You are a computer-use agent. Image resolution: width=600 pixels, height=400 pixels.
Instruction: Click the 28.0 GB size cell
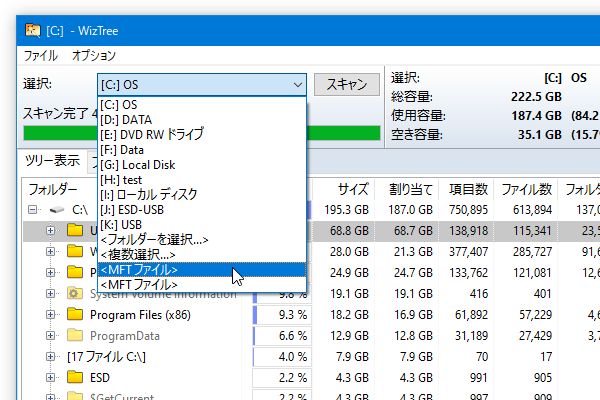[x=349, y=251]
